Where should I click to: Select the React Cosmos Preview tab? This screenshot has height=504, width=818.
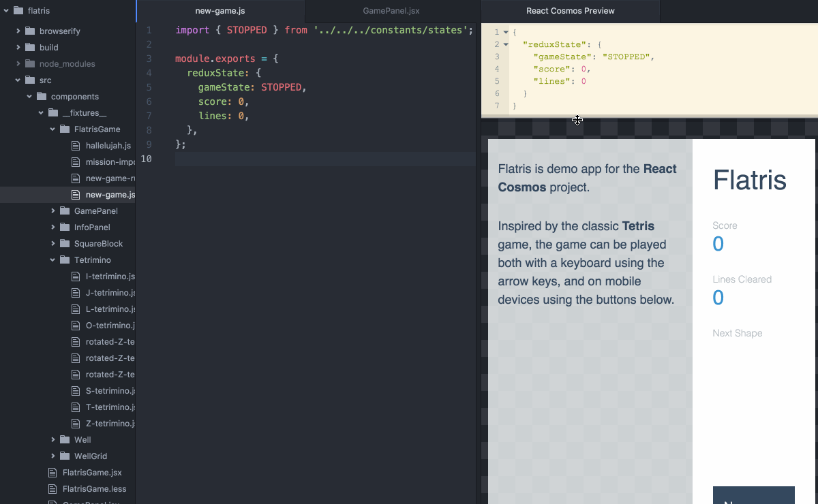pos(571,11)
